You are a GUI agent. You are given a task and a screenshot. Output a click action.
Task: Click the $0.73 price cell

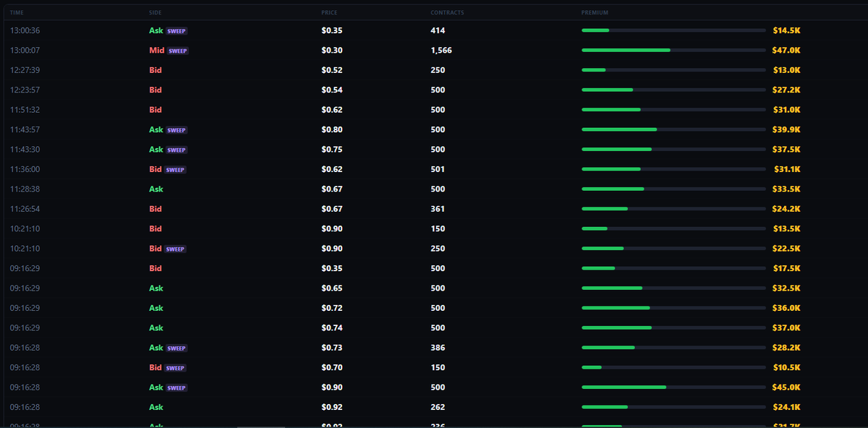click(332, 348)
